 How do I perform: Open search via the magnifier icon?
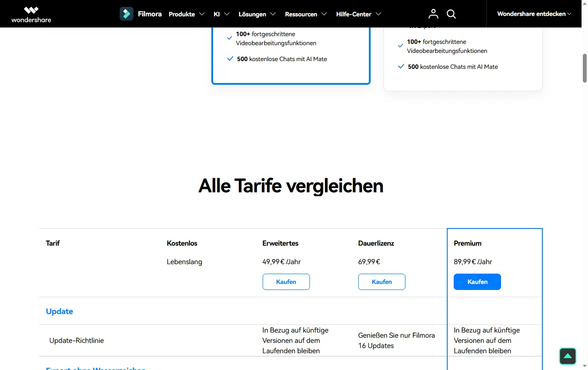point(451,14)
